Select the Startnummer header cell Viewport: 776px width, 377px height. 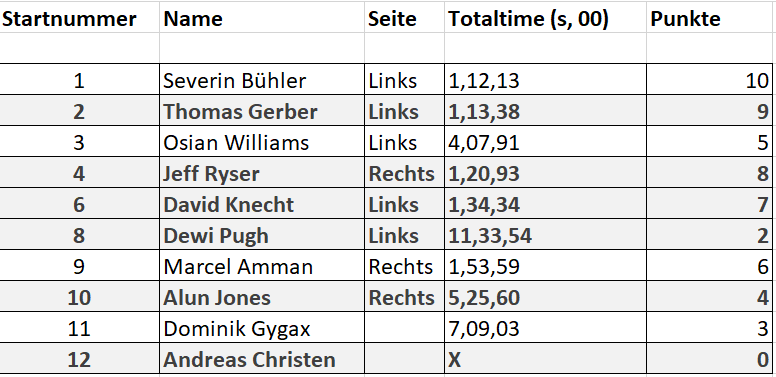80,19
